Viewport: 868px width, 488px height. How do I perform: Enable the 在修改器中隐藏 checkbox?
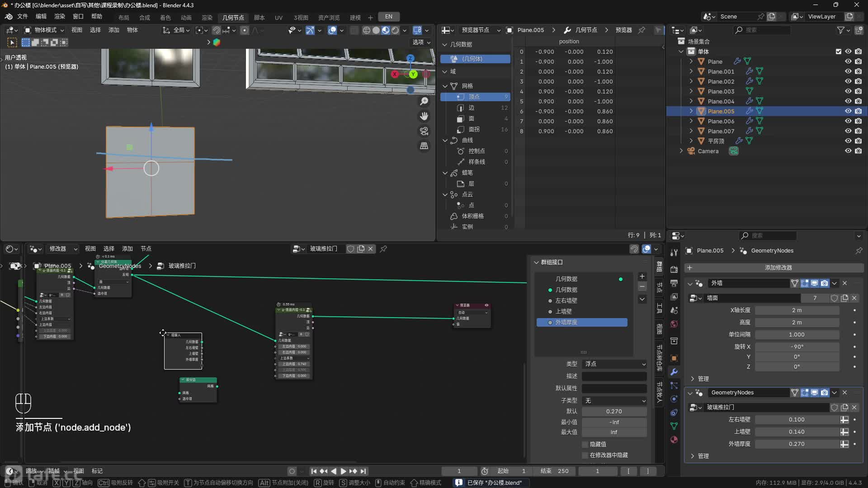(x=585, y=455)
